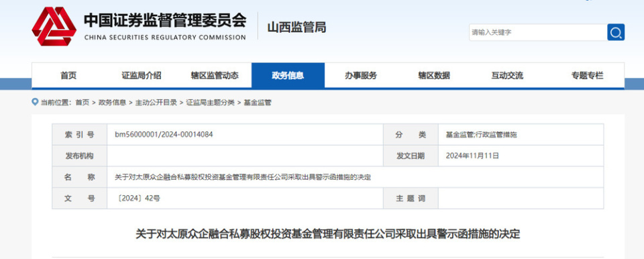Click the 基金监管 breadcrumb link
The width and height of the screenshot is (644, 259).
pyautogui.click(x=258, y=103)
